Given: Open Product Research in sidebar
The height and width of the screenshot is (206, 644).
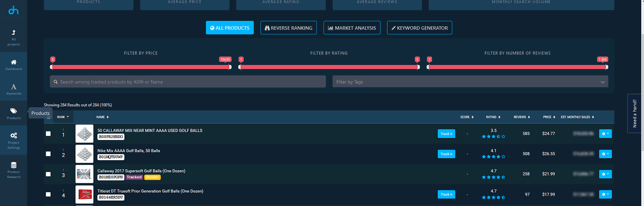Looking at the screenshot, I should point(14,170).
